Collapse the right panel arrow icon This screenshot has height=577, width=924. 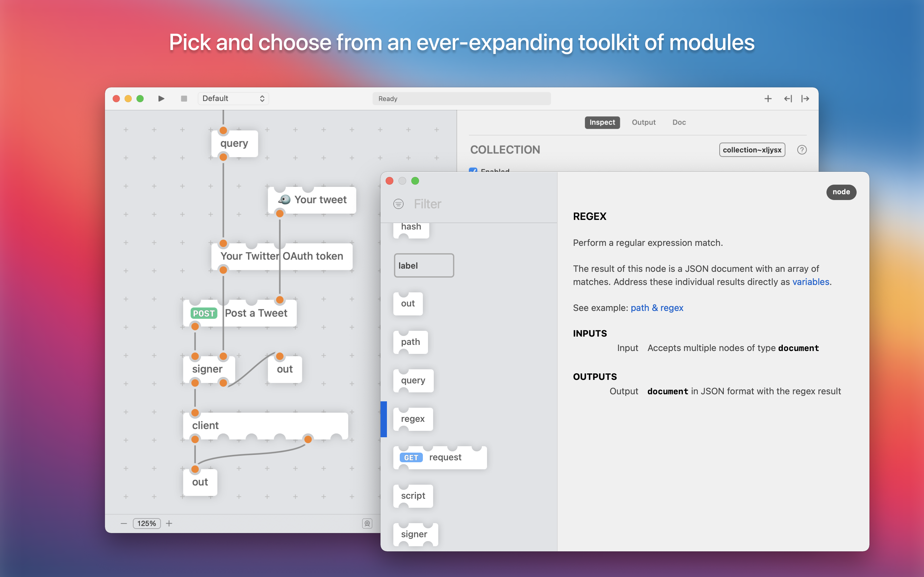805,99
